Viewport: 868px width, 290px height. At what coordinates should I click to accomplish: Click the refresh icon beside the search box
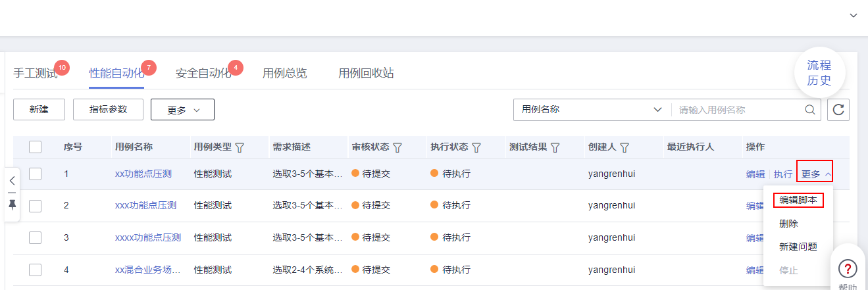click(838, 110)
